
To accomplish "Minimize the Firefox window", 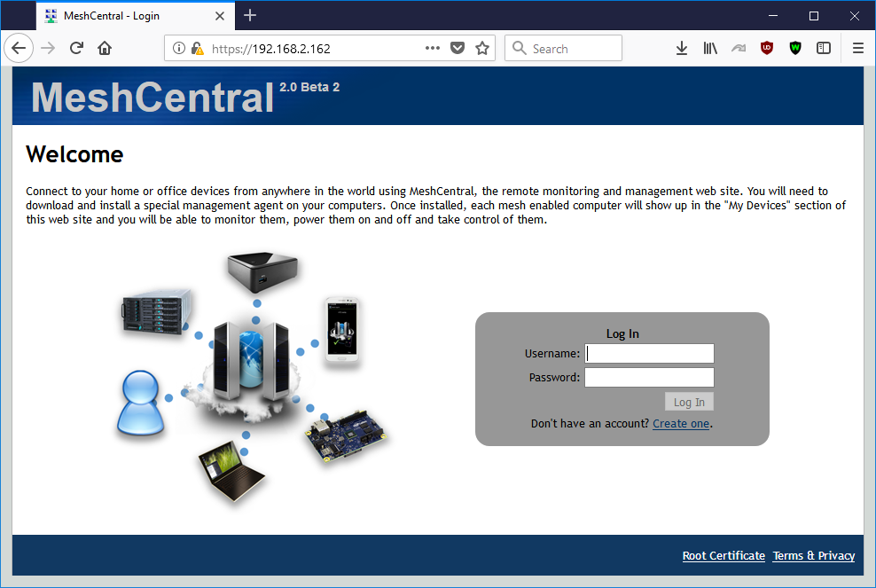I will (773, 16).
